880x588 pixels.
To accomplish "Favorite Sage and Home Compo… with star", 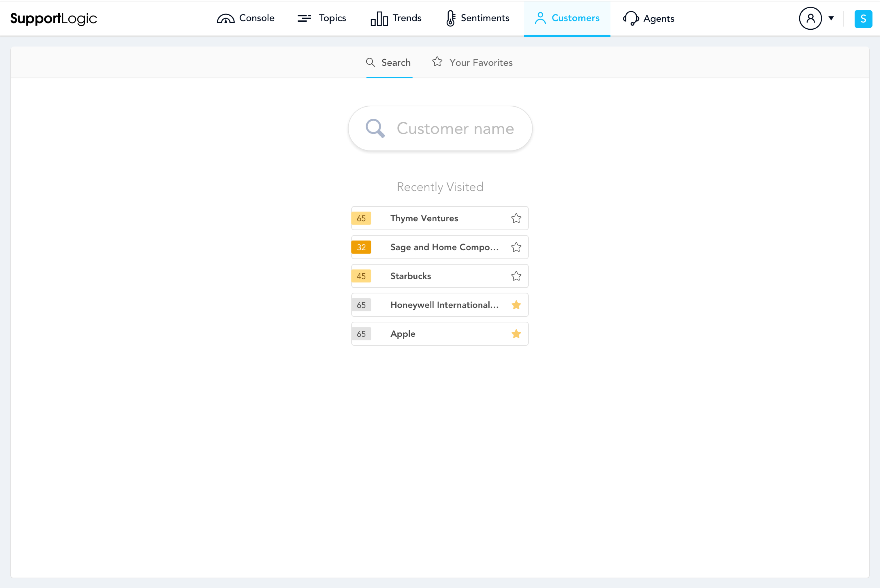I will (516, 247).
